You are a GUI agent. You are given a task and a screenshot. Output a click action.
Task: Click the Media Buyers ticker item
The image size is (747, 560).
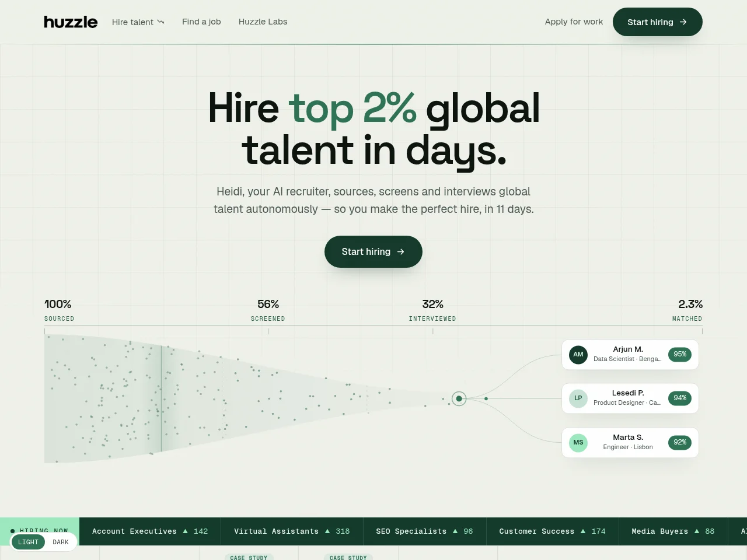click(673, 531)
